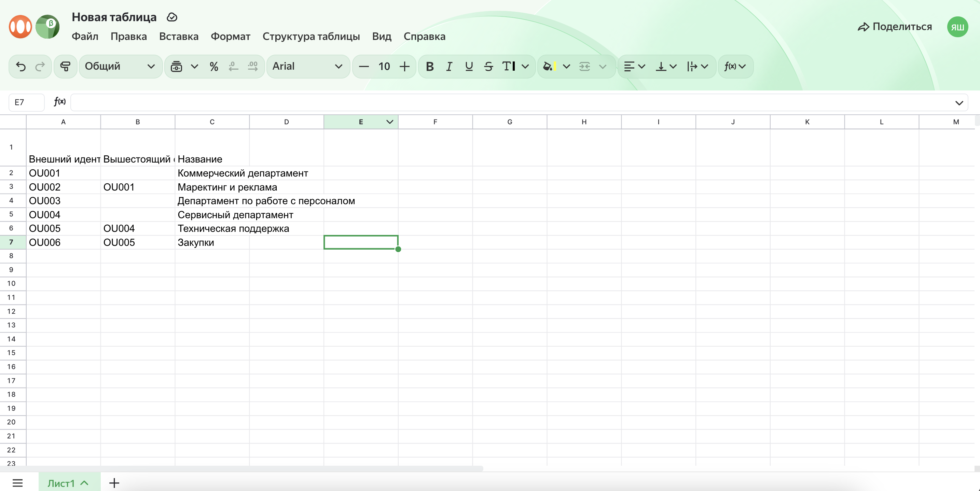Image resolution: width=980 pixels, height=491 pixels.
Task: Click the undo arrow icon
Action: click(x=21, y=67)
